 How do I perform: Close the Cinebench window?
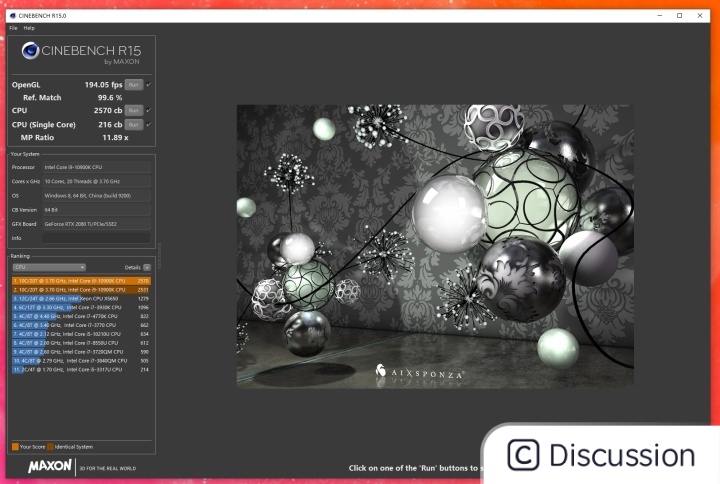[700, 16]
